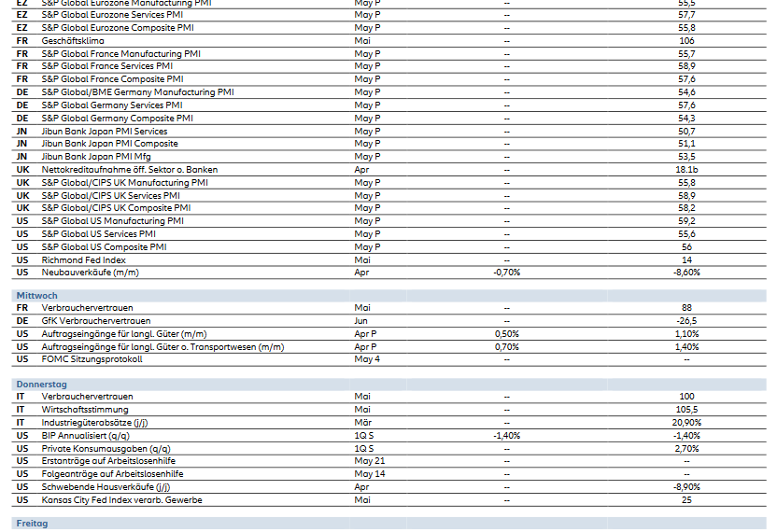Viewport: 777px width, 532px height.
Task: Select the 18.1b value cell
Action: coord(686,170)
